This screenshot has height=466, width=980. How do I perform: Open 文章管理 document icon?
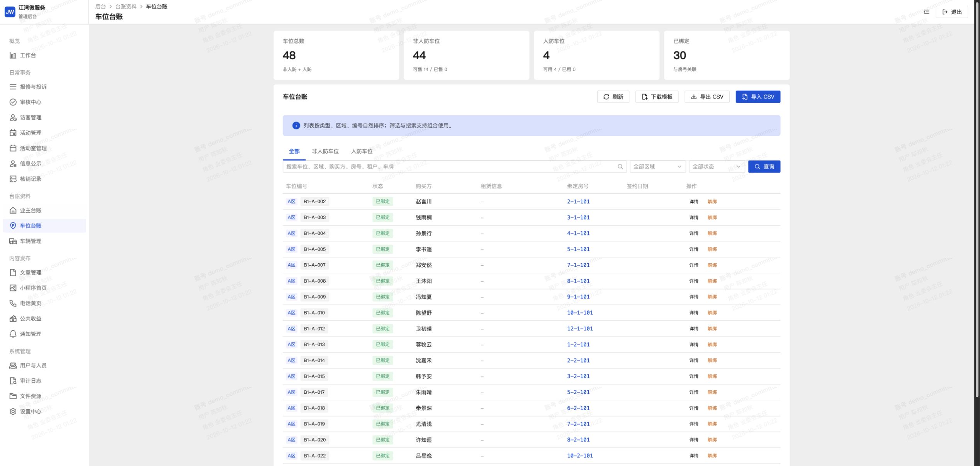tap(13, 273)
